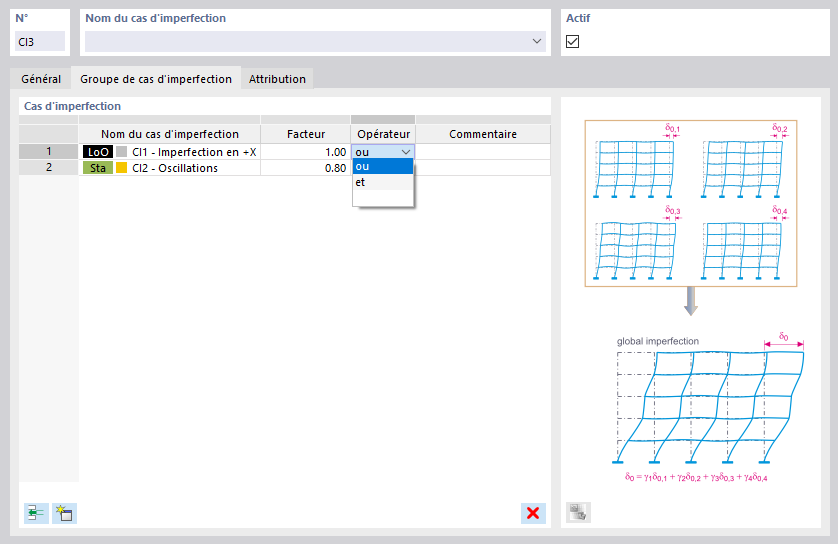
Task: Click the yellow color swatch of CI2
Action: [x=121, y=168]
